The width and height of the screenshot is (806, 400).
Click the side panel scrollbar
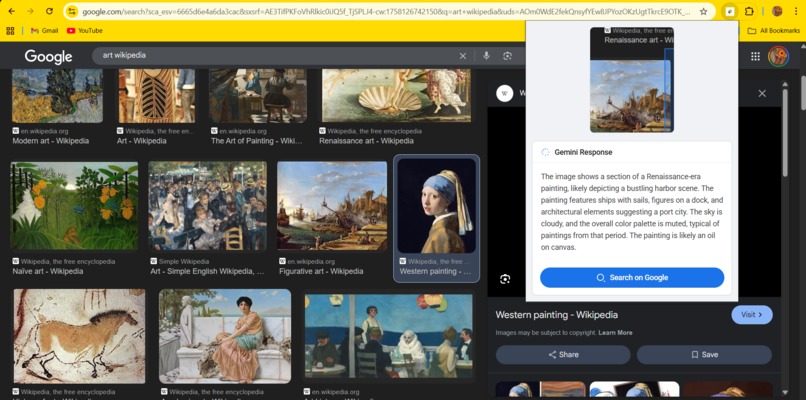click(784, 134)
